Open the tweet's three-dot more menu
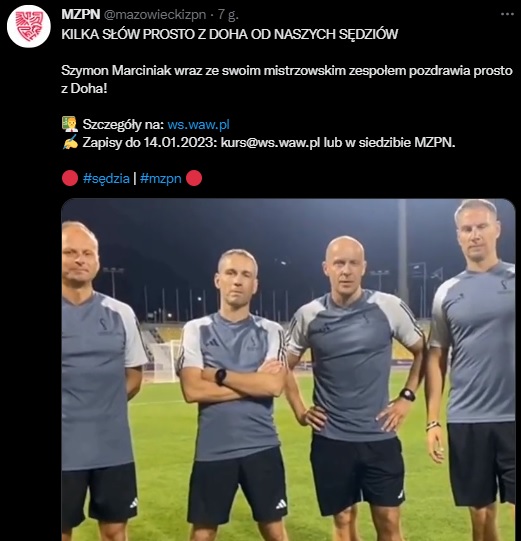 (x=507, y=14)
